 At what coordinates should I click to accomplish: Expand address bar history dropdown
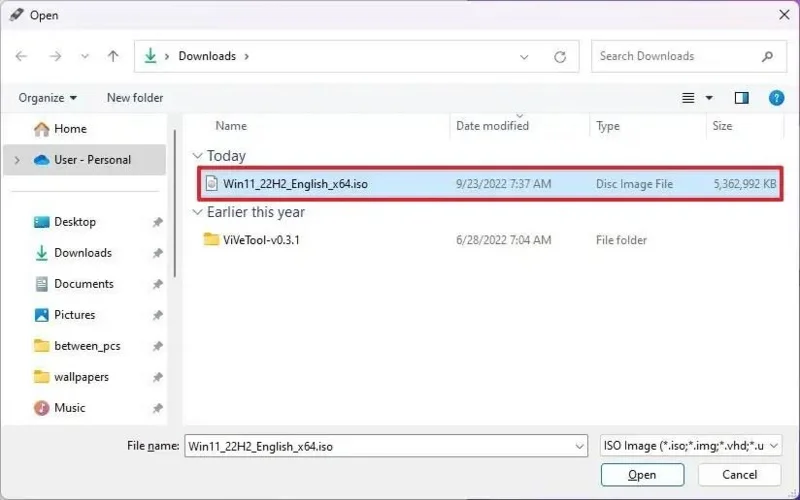pyautogui.click(x=524, y=57)
